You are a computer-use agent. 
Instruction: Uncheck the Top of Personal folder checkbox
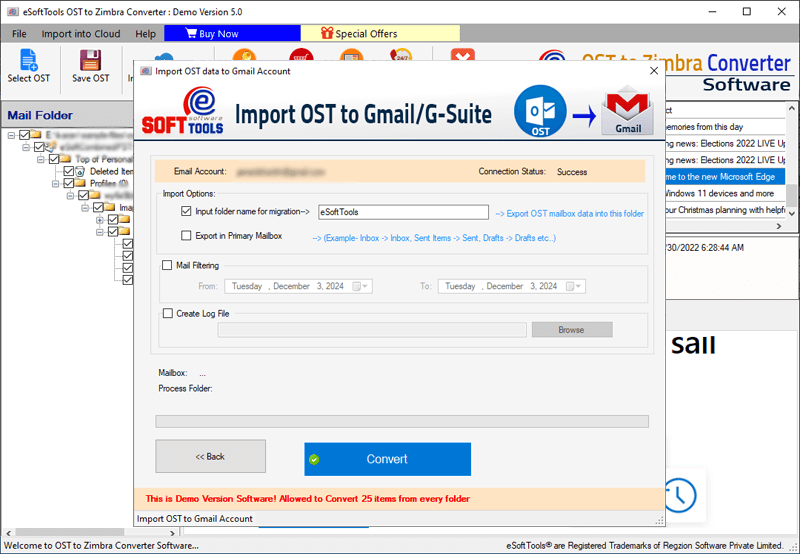[54, 159]
